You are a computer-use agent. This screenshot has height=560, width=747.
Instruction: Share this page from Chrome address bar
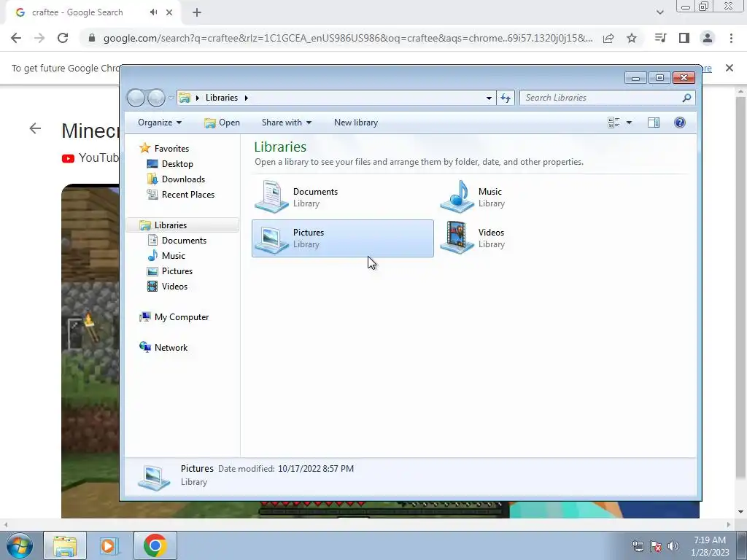[608, 38]
